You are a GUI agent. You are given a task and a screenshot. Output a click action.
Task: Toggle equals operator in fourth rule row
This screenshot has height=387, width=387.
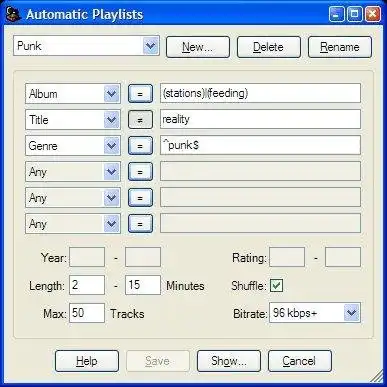pos(140,172)
